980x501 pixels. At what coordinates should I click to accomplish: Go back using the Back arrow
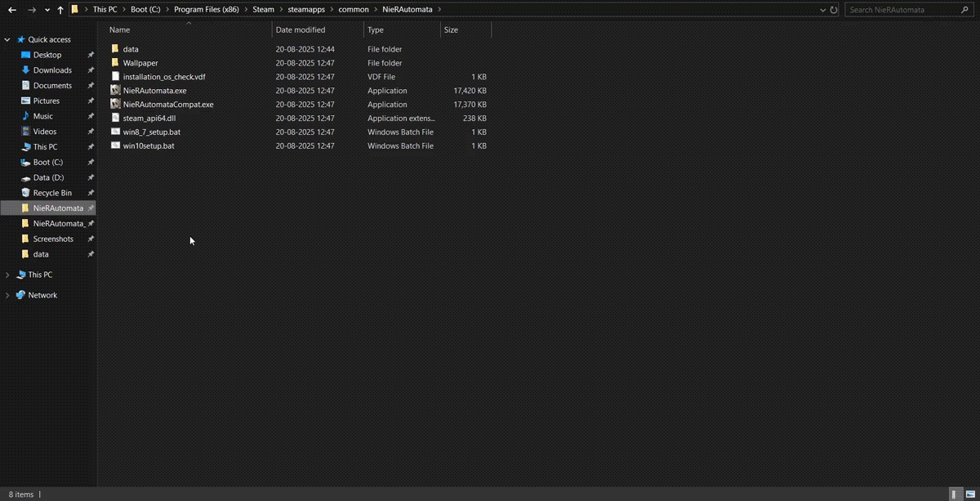tap(11, 10)
